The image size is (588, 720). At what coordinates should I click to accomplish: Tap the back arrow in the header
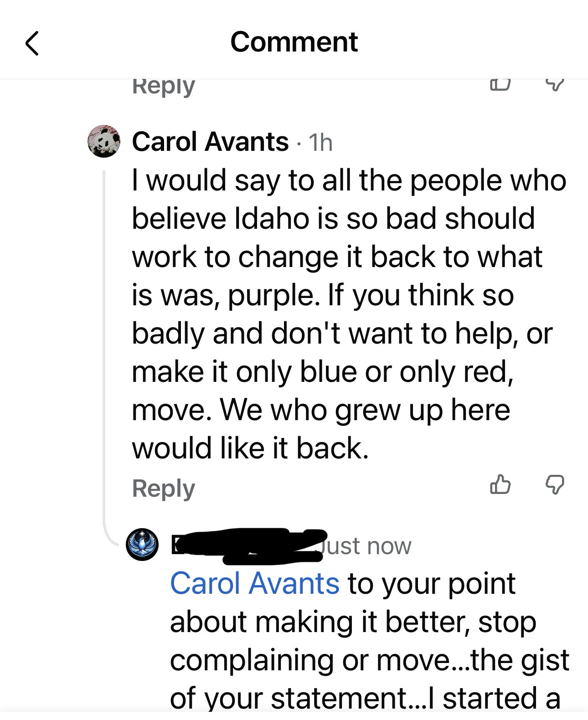tap(32, 43)
